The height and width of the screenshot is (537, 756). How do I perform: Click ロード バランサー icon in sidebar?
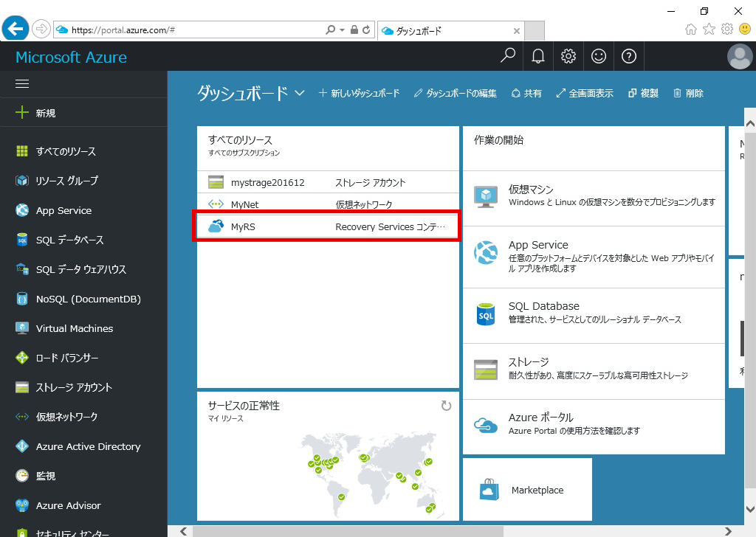(x=22, y=358)
